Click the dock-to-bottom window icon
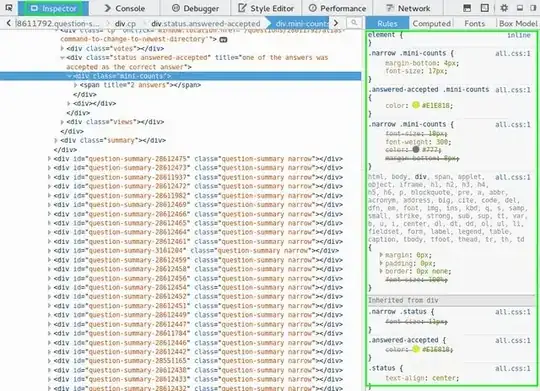Screen dimensions: 540x391 coord(520,8)
